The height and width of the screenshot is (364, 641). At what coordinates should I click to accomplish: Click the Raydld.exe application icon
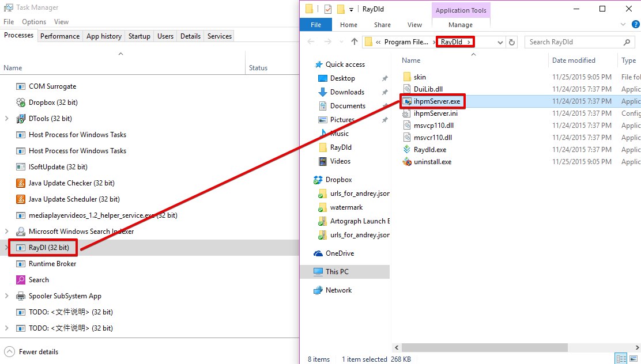(407, 150)
